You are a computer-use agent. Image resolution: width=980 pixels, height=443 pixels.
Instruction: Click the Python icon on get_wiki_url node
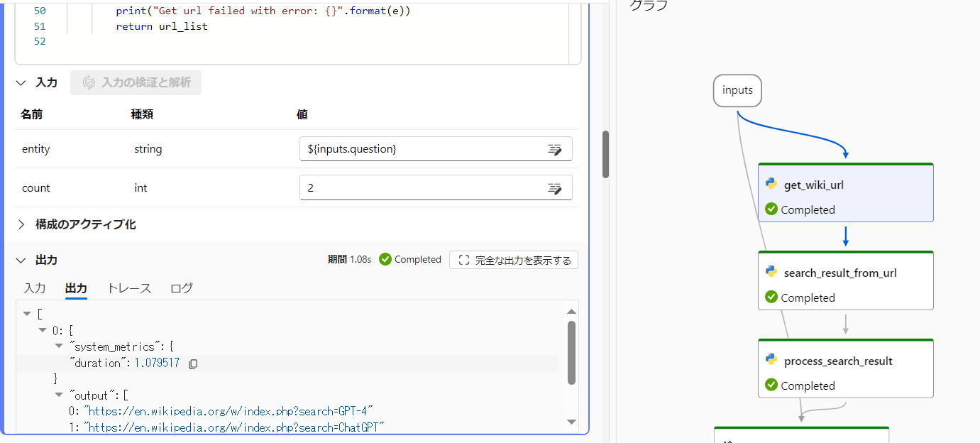[771, 184]
